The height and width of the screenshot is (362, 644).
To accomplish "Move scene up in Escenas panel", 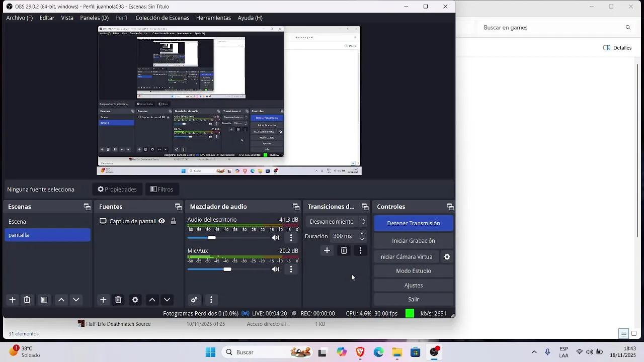I will 61,300.
